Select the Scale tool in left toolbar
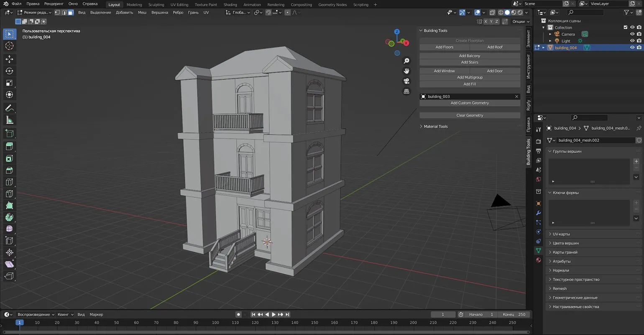 pyautogui.click(x=9, y=83)
